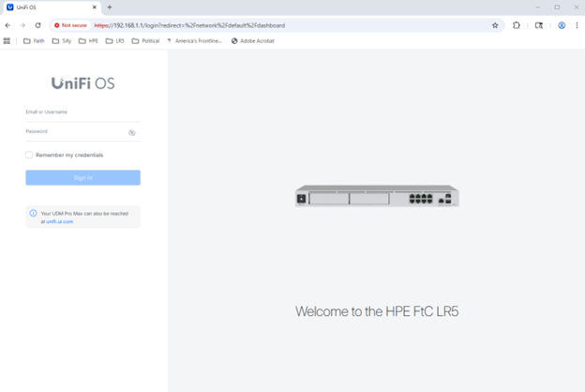Reload the UniFi OS login page
This screenshot has height=392, width=585.
click(x=38, y=25)
